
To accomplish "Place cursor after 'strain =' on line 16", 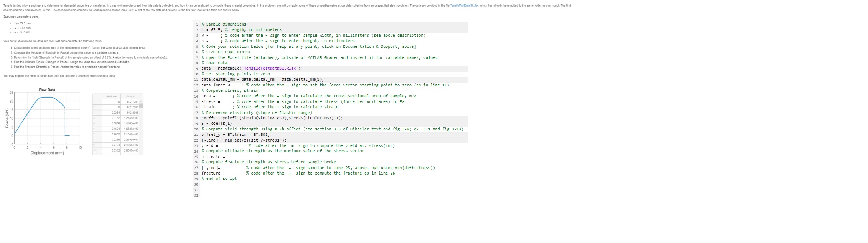I will (x=226, y=107).
